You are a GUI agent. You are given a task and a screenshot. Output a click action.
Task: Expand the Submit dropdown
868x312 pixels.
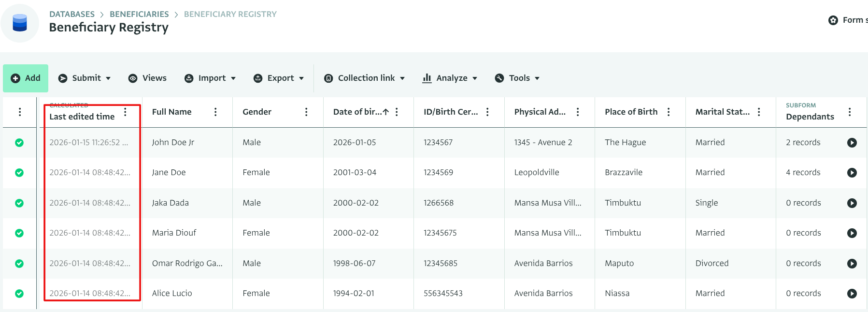pos(85,78)
